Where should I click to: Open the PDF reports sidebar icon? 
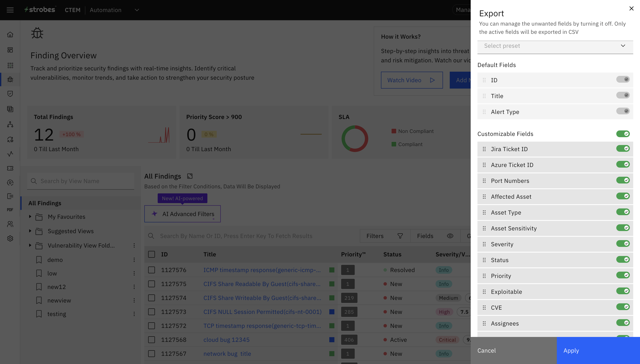(x=10, y=210)
